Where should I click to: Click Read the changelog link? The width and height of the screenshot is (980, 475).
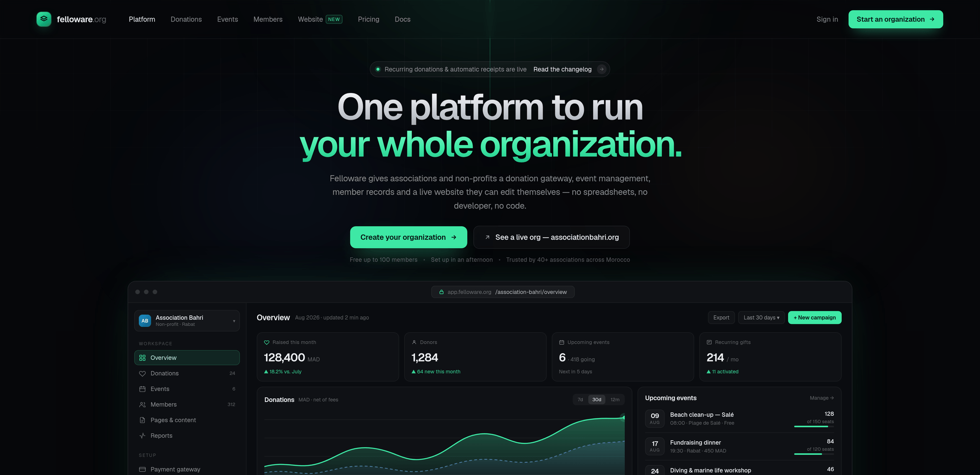point(562,69)
